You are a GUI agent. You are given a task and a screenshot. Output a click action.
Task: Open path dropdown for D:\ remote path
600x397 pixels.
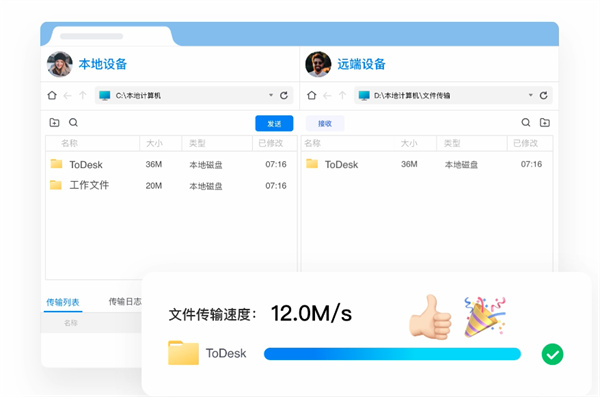531,95
